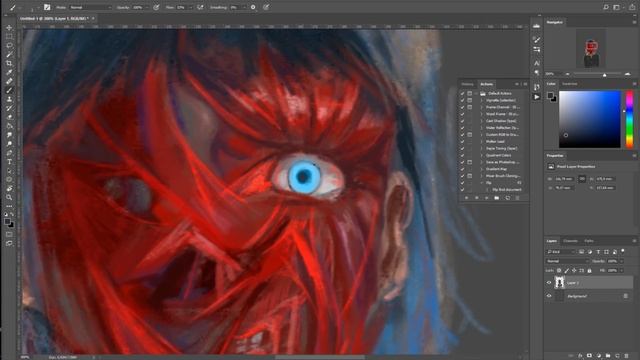Select the Eyedropper tool
The width and height of the screenshot is (640, 360).
9,73
